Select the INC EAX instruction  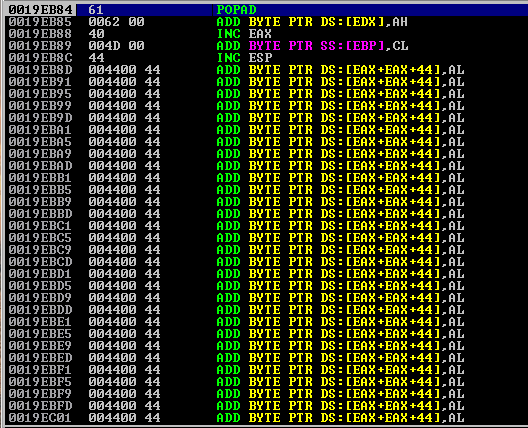pyautogui.click(x=244, y=34)
